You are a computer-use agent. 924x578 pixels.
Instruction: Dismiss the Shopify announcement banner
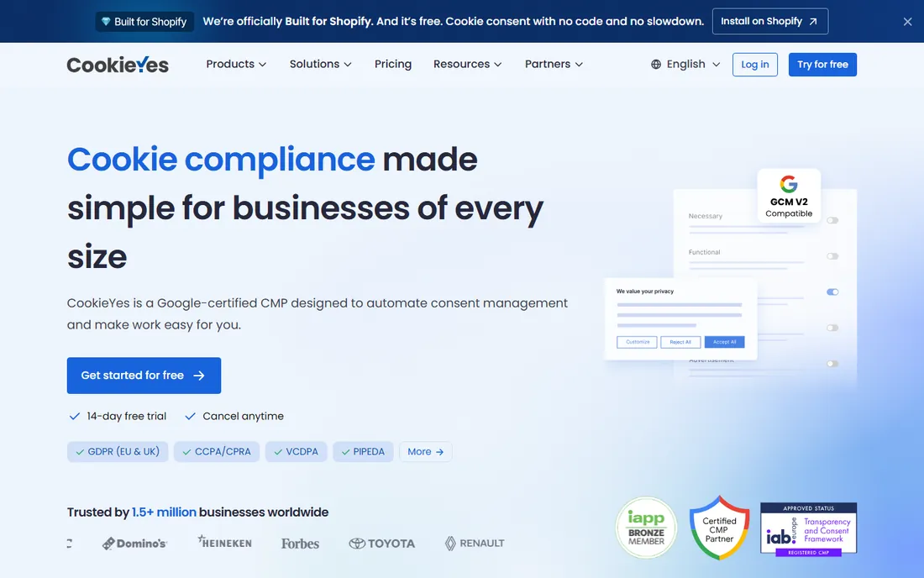[x=907, y=22]
